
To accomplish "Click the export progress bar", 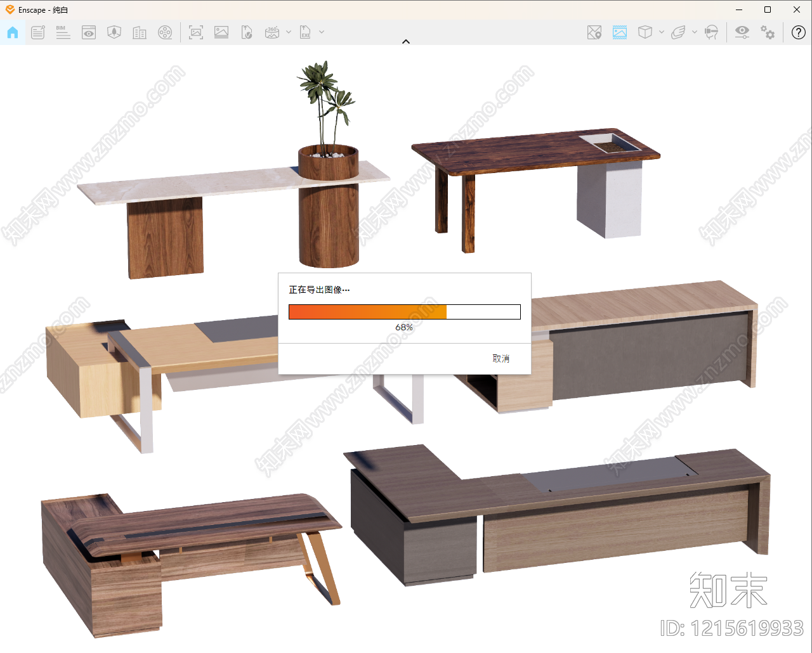I will click(x=405, y=312).
